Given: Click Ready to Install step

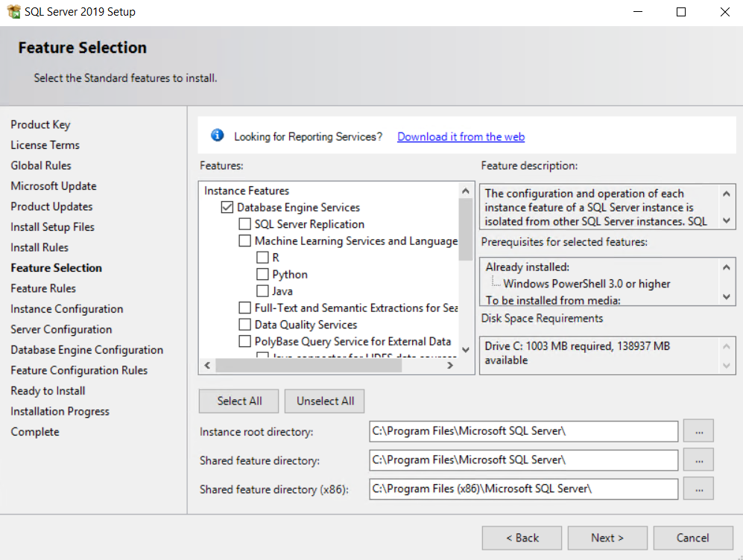Looking at the screenshot, I should click(48, 391).
